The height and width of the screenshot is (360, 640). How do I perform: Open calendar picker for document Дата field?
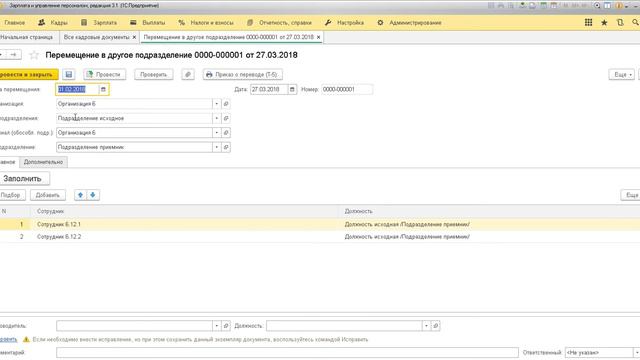point(292,89)
